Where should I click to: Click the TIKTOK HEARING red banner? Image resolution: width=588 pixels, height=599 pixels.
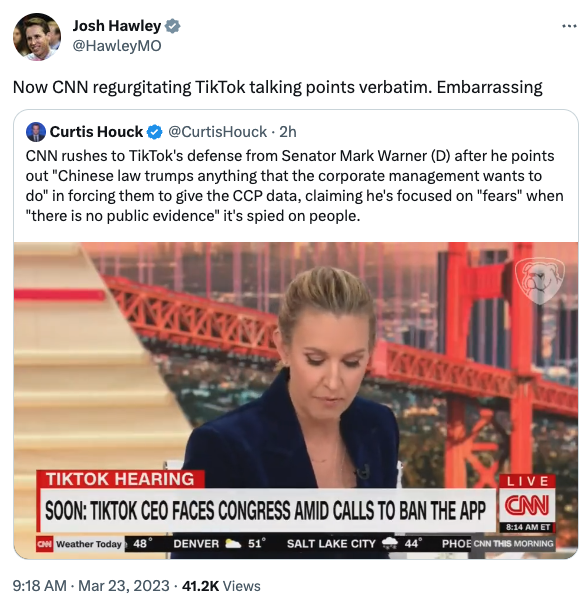pyautogui.click(x=120, y=479)
